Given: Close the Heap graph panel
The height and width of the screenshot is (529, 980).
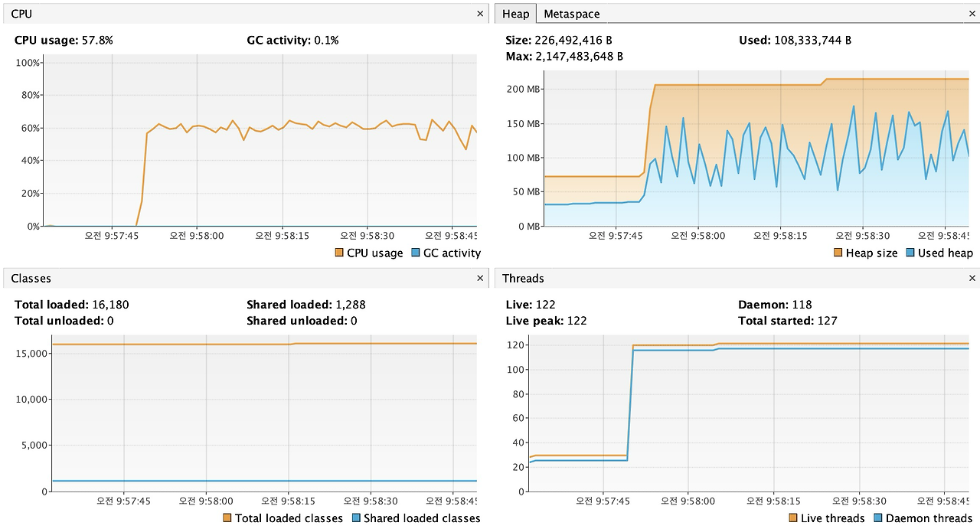Looking at the screenshot, I should (972, 14).
